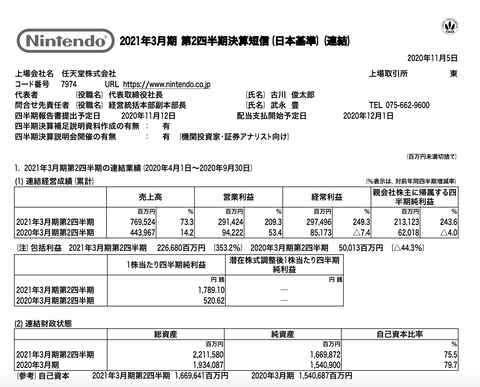Select header 1株当たり四半期純利益
This screenshot has height=387, width=480.
click(166, 265)
